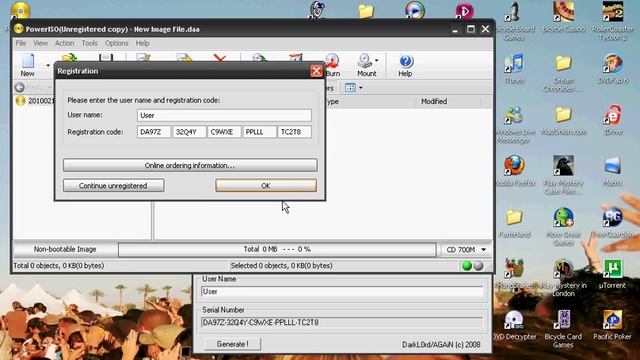Click the Continue unregistered button
This screenshot has height=360, width=640.
(113, 185)
